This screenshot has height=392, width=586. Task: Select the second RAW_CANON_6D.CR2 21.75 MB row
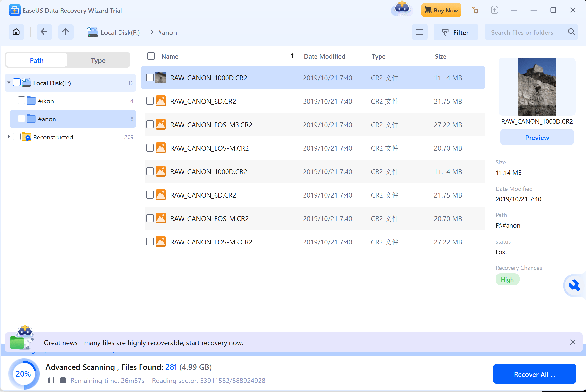315,195
